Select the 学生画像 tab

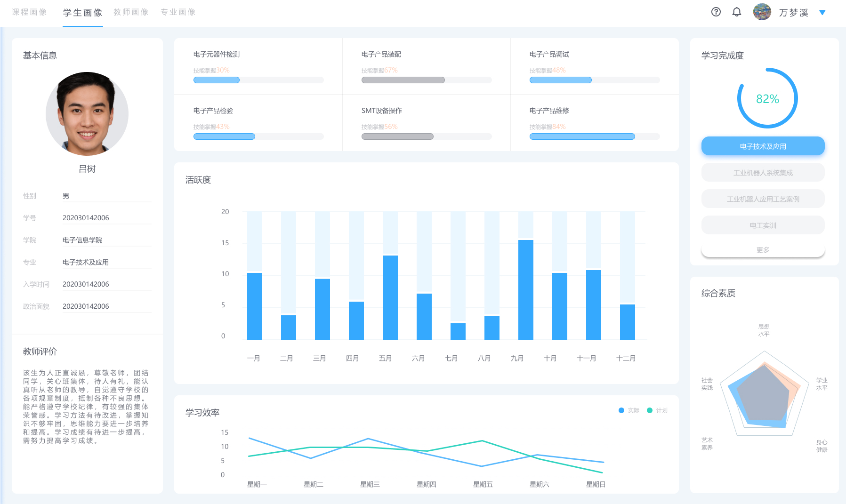tap(83, 13)
